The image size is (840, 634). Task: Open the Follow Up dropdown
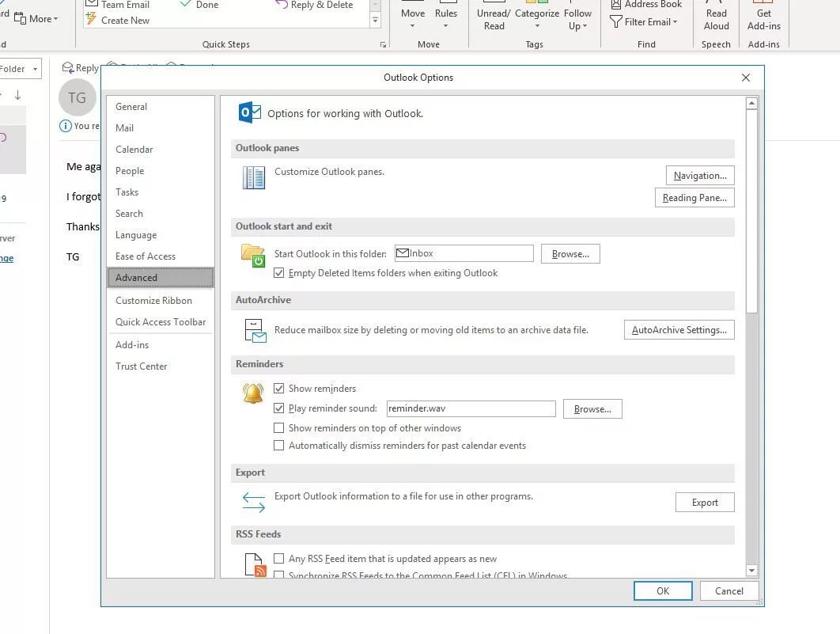point(585,26)
